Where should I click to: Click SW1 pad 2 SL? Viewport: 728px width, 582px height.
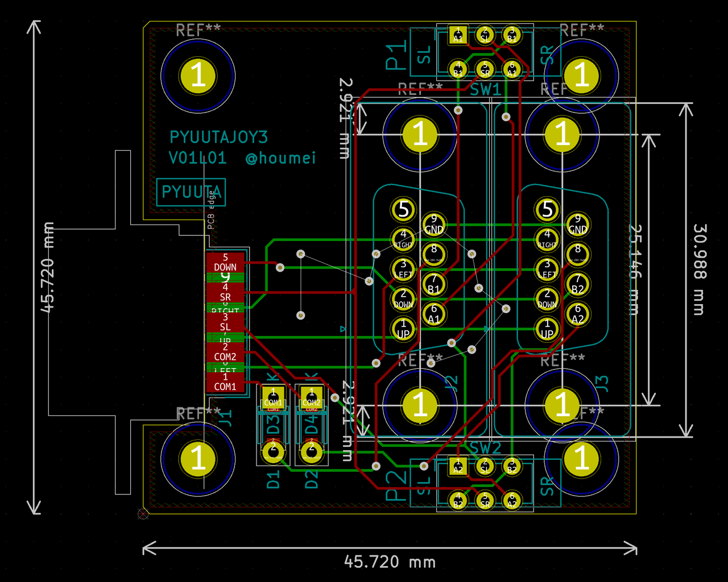click(485, 35)
